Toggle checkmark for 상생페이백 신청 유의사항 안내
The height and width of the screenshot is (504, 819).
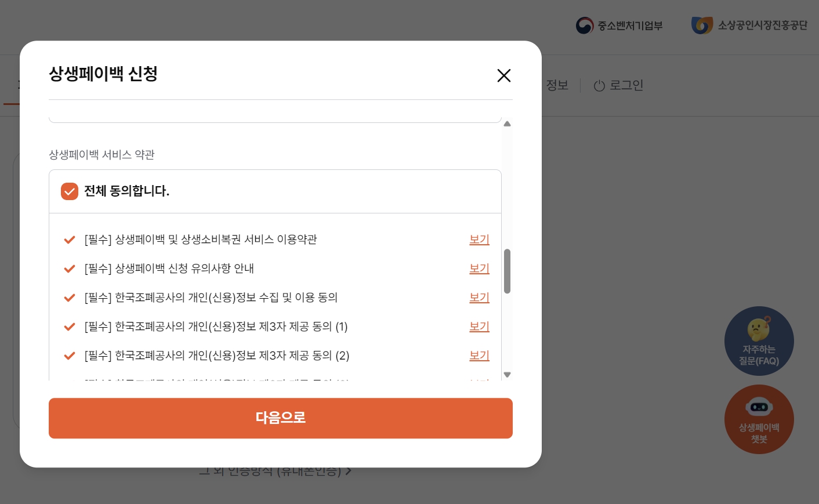point(70,269)
